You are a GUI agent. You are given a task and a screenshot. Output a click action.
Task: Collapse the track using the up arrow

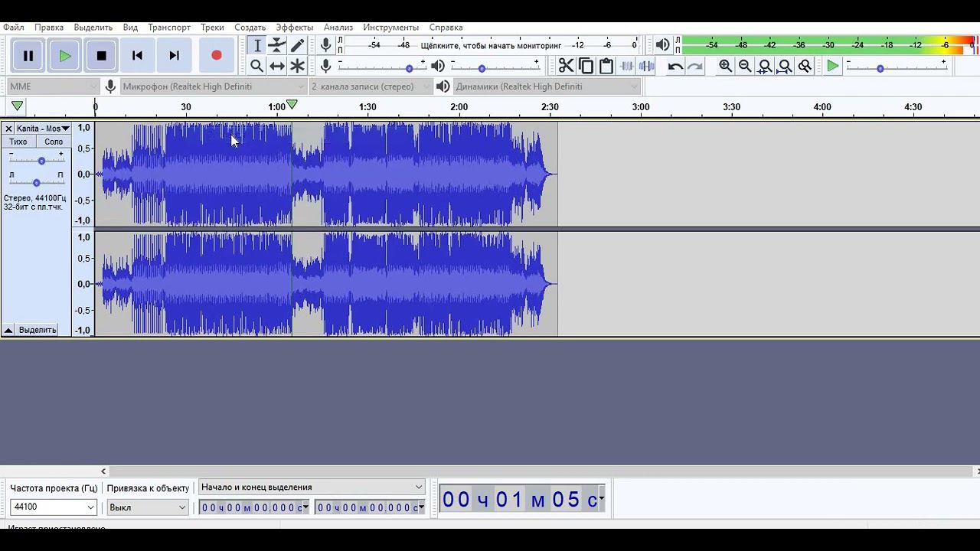(8, 330)
